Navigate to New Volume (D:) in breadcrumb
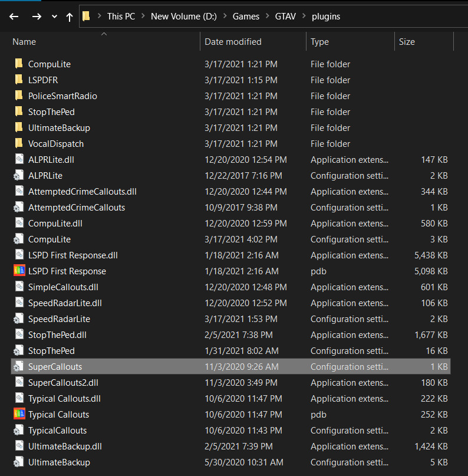This screenshot has width=468, height=476. (x=182, y=17)
